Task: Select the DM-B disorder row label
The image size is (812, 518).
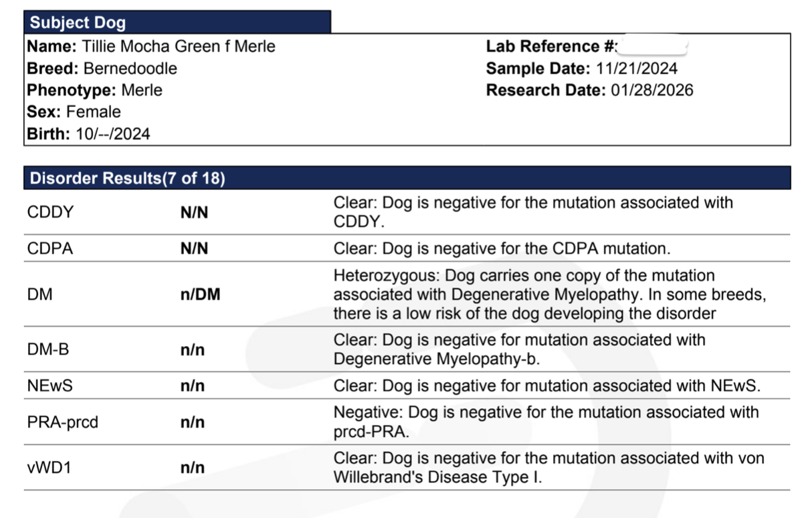Action: pos(48,349)
